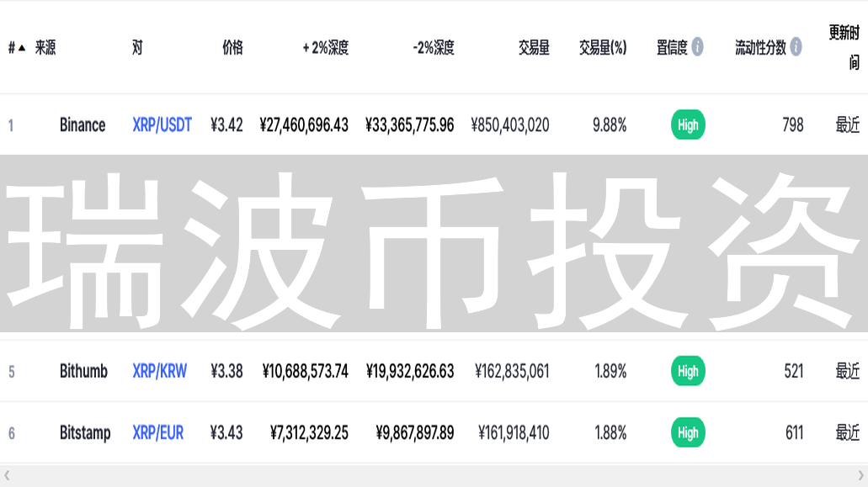Sort by the 置信度 column header
Image resolution: width=868 pixels, height=487 pixels.
click(672, 48)
